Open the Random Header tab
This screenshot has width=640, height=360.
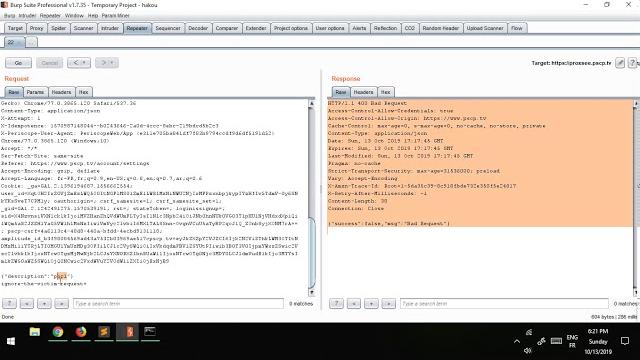click(x=441, y=28)
